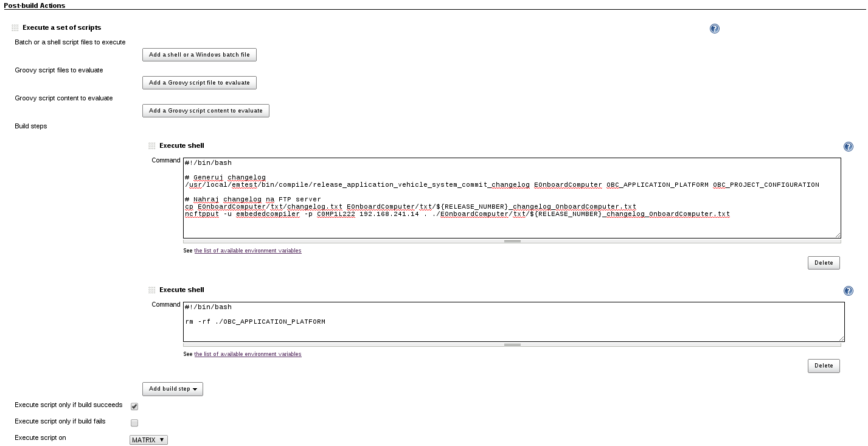The height and width of the screenshot is (446, 868).
Task: Click Add a Groovy script content to evaluate
Action: click(205, 111)
